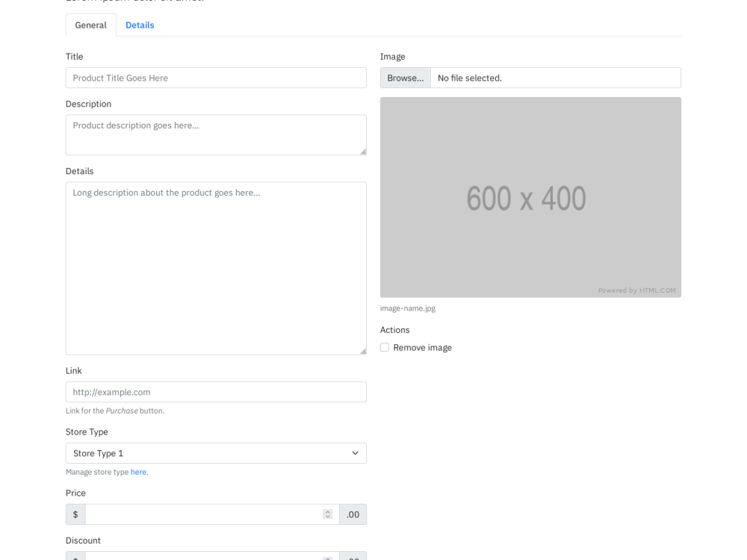The width and height of the screenshot is (747, 560).
Task: Click the Price amount input
Action: [x=212, y=514]
